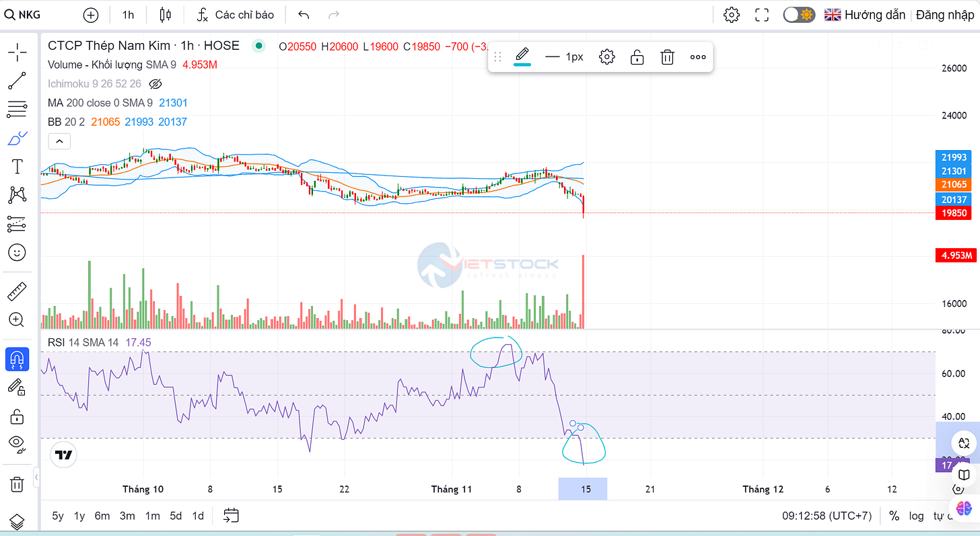The image size is (980, 536).
Task: Collapse the left drawing toolbar arrow
Action: (x=36, y=478)
